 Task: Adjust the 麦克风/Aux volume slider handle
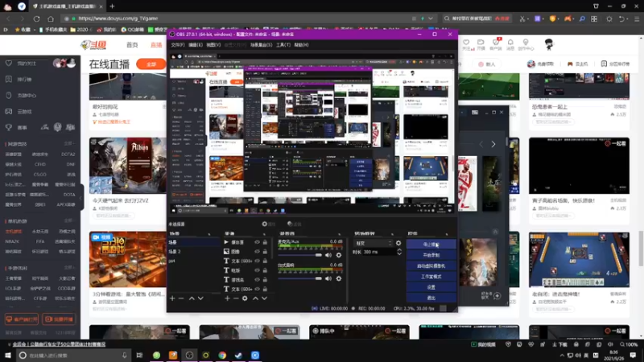(319, 255)
